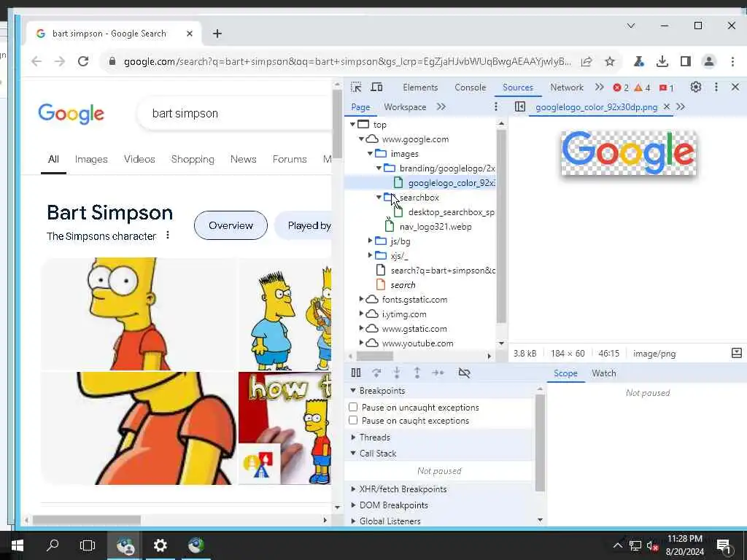Reload the page with refresh icon

(x=83, y=61)
